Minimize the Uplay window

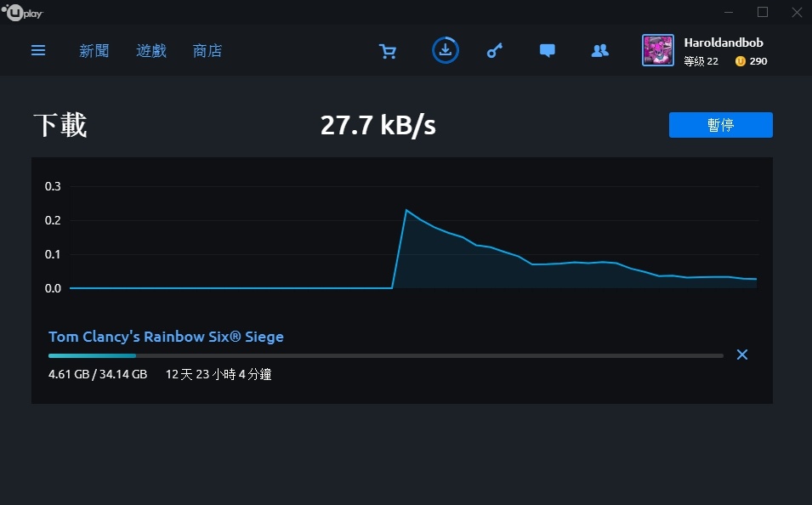729,12
